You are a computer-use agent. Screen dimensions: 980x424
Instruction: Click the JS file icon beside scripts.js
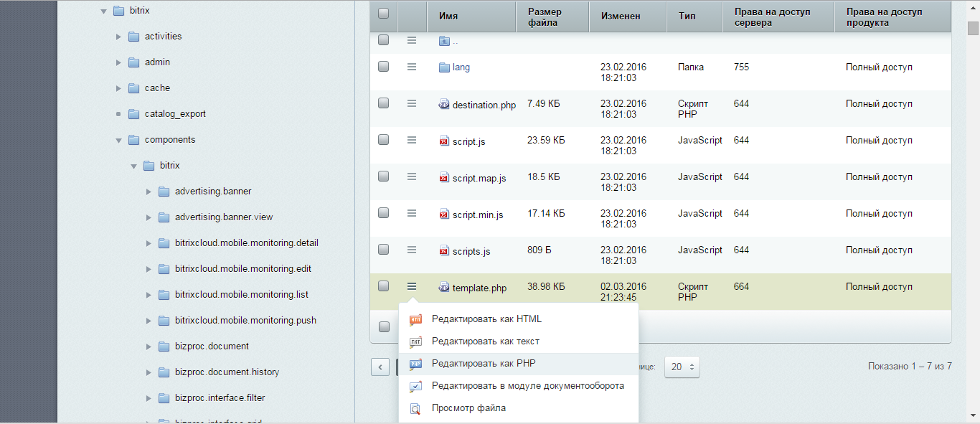[444, 251]
